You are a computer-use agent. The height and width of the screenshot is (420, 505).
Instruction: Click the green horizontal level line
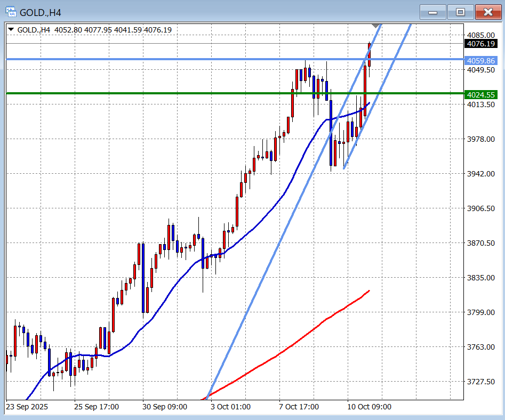pos(160,93)
